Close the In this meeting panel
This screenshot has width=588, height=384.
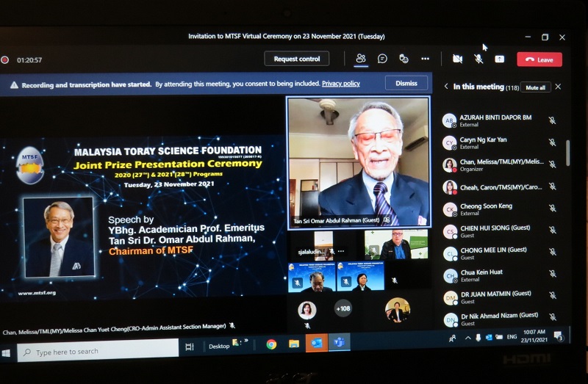tap(558, 87)
